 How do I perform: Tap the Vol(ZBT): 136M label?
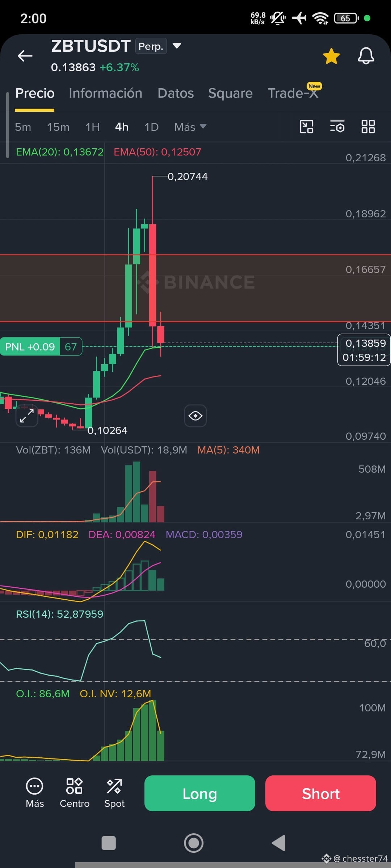(53, 450)
